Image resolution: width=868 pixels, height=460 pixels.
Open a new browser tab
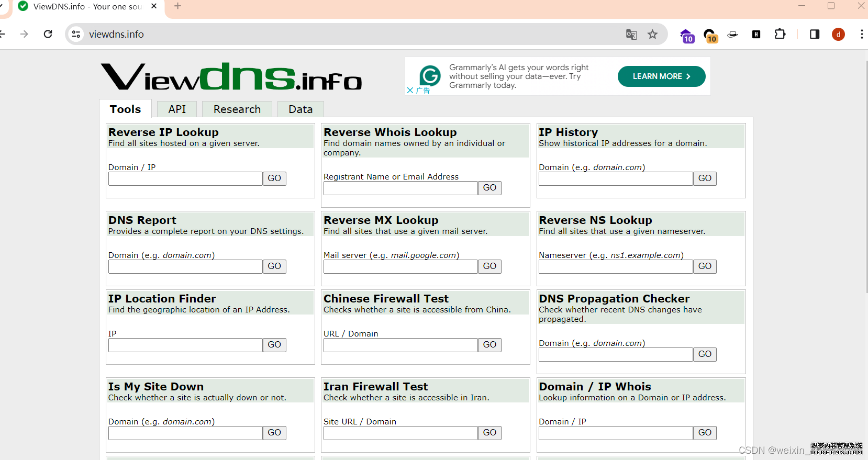pyautogui.click(x=177, y=6)
